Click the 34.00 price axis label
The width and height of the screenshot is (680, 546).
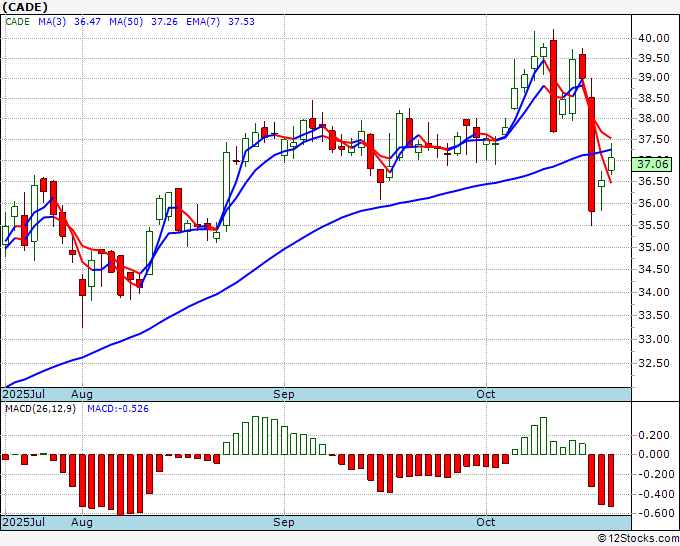[x=654, y=292]
